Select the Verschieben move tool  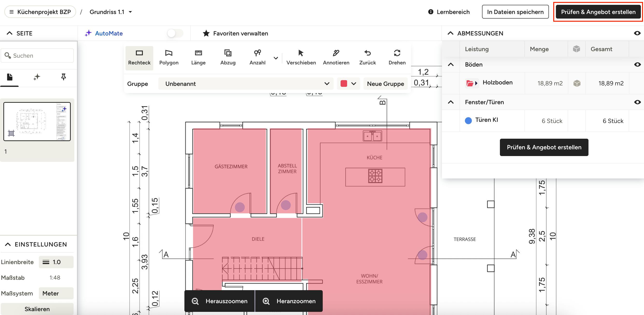301,58
